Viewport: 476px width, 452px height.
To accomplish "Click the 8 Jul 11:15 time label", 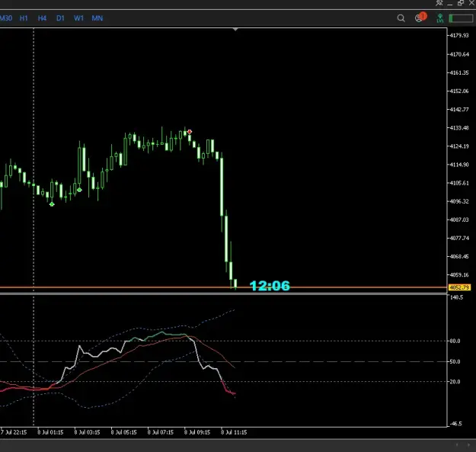I will (x=234, y=432).
